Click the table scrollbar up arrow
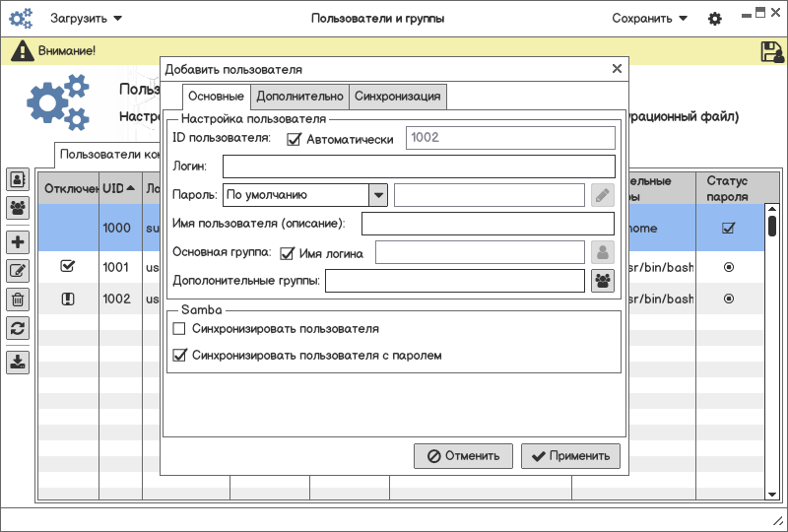The height and width of the screenshot is (532, 788). pyautogui.click(x=772, y=209)
